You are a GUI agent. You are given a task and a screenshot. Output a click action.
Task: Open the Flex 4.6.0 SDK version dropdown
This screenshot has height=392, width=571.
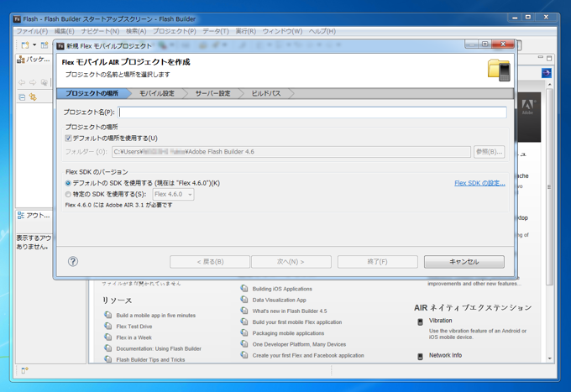[173, 195]
